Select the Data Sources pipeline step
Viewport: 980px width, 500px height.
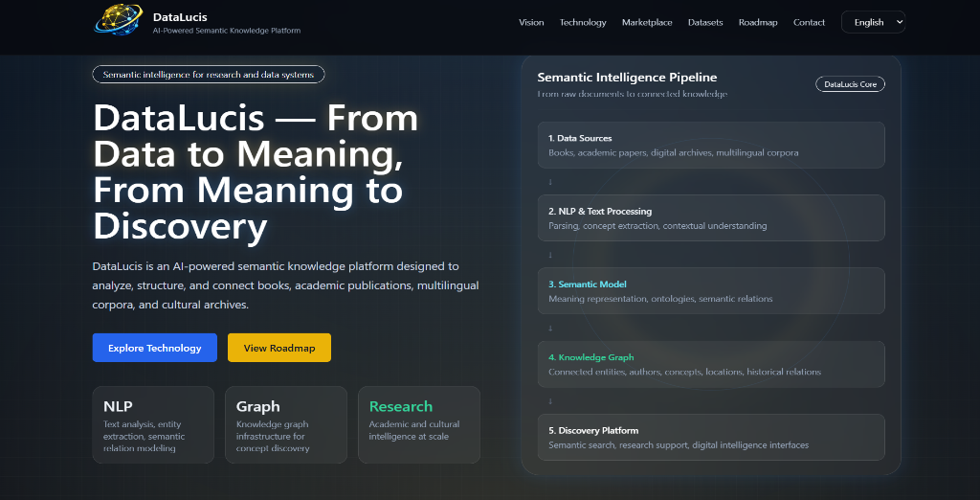[711, 145]
